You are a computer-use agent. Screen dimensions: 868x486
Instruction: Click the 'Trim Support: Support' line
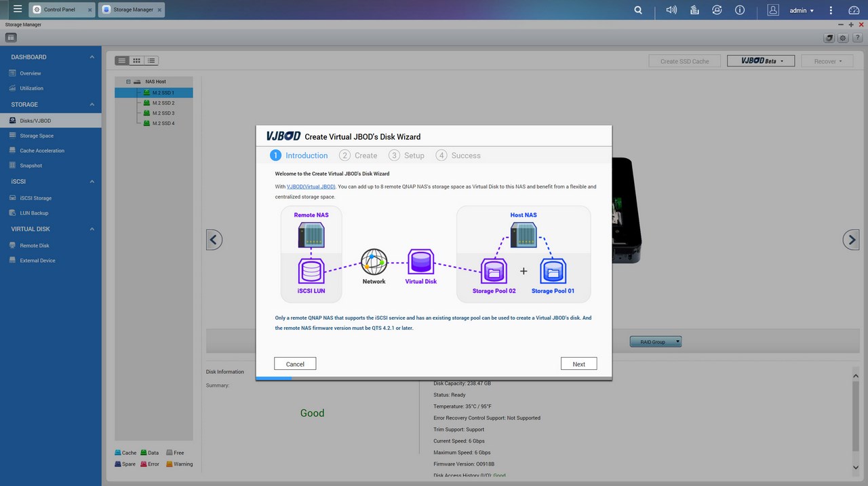tap(459, 430)
